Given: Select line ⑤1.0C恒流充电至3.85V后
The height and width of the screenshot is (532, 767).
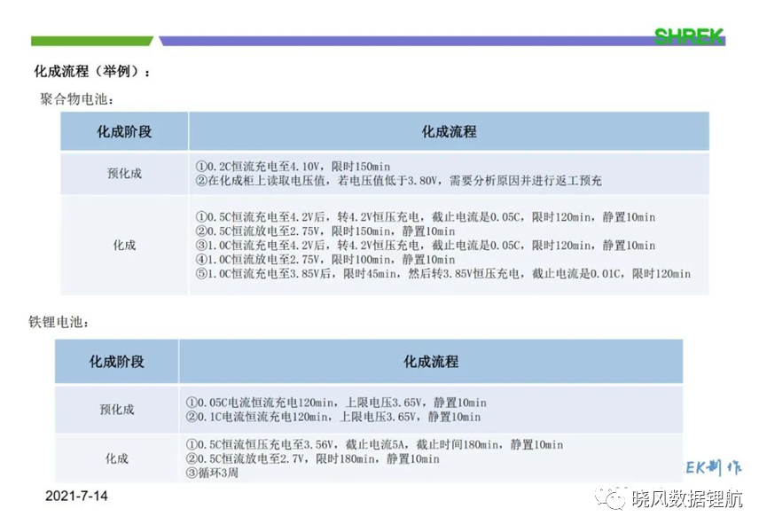Looking at the screenshot, I should pos(442,273).
